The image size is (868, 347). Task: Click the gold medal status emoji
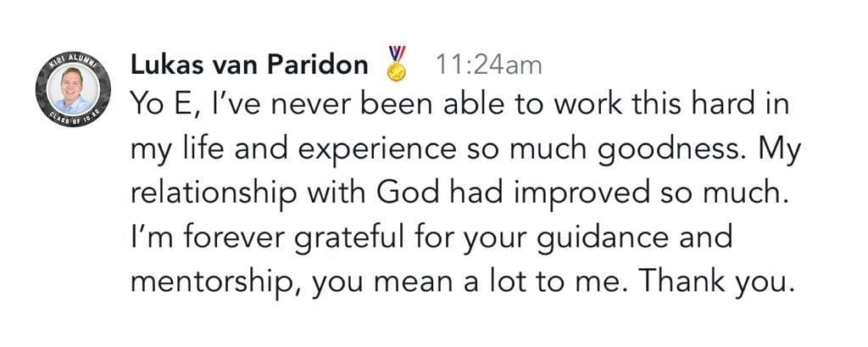397,63
